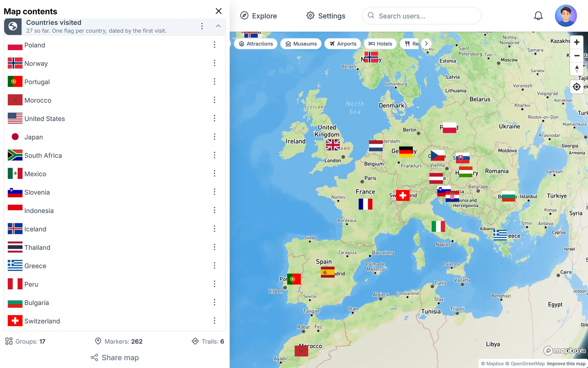Open the OpenStreetMap attribution link

525,364
